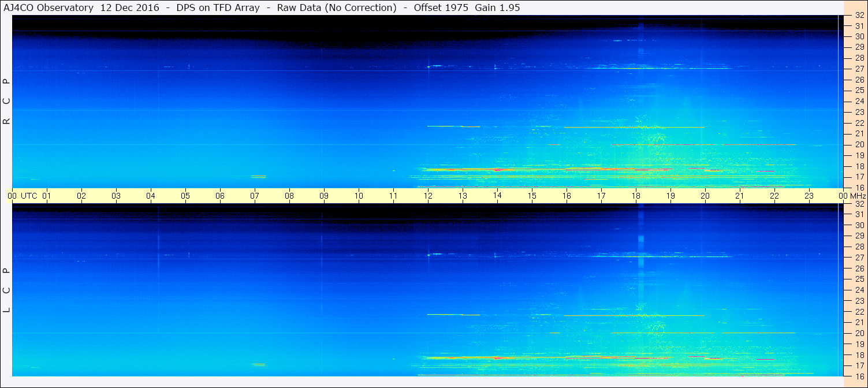
Task: Click the 30 MHz label on RCP scale
Action: [x=859, y=36]
